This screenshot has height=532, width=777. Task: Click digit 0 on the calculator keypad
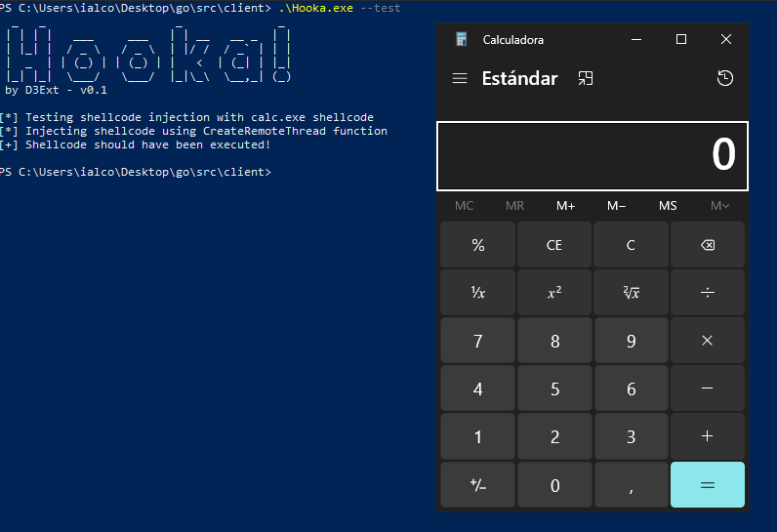tap(554, 484)
